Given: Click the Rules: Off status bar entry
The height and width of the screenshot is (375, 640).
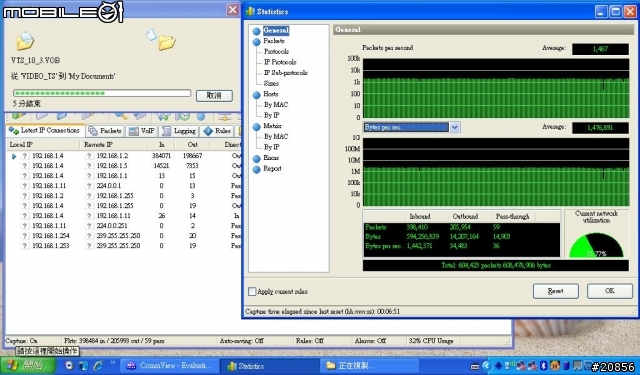Looking at the screenshot, I should 309,341.
